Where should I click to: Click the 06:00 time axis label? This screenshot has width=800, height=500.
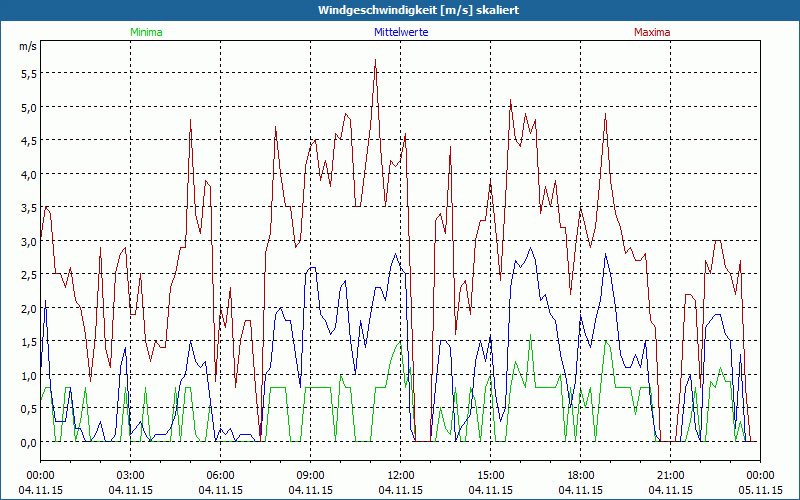220,476
